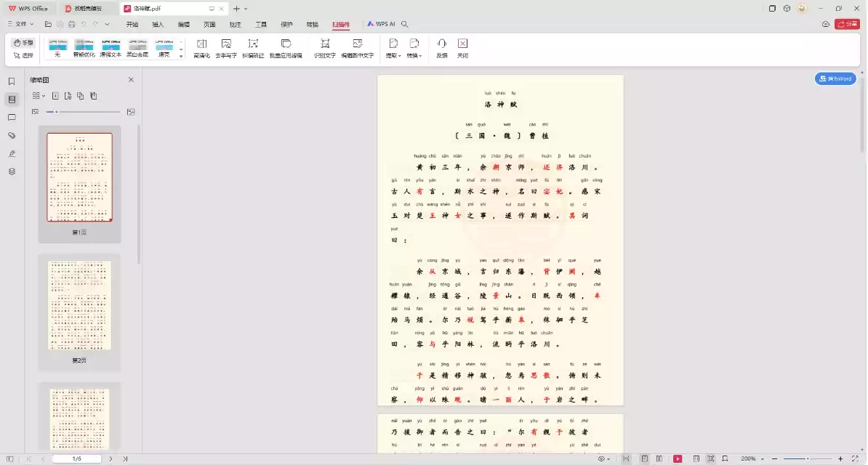Click the print icon in quick toolbar
The width and height of the screenshot is (868, 465).
click(72, 25)
